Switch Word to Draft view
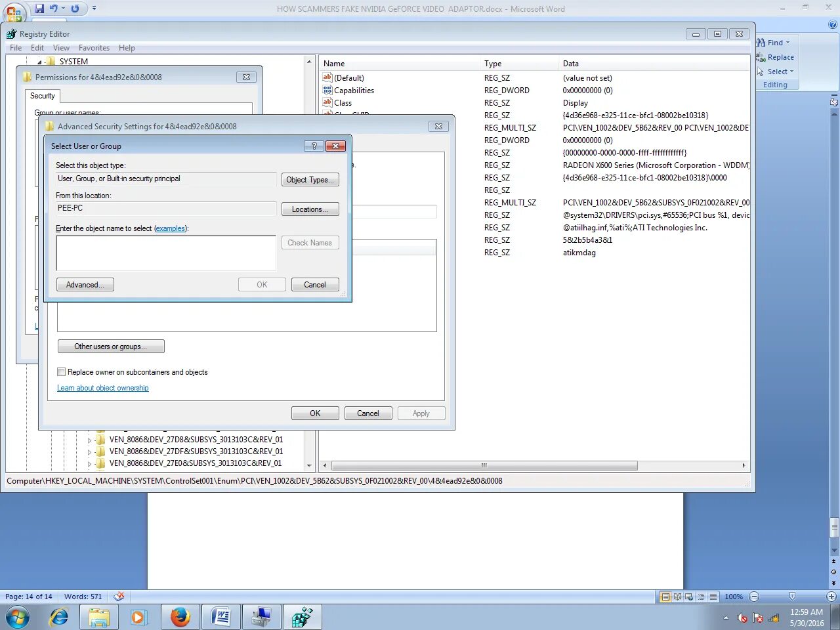The width and height of the screenshot is (840, 630). (x=713, y=597)
